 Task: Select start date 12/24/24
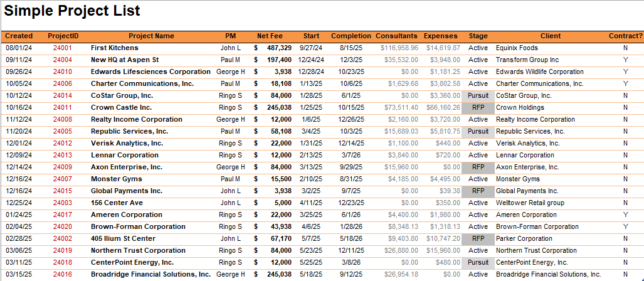[311, 60]
